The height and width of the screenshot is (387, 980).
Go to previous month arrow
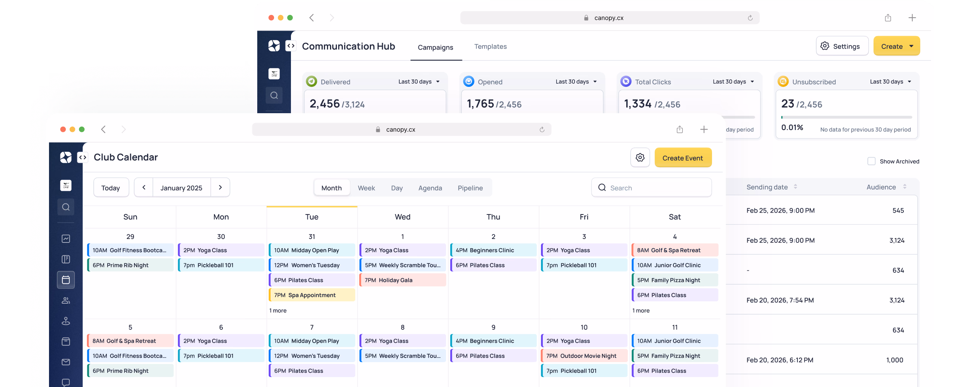point(144,187)
